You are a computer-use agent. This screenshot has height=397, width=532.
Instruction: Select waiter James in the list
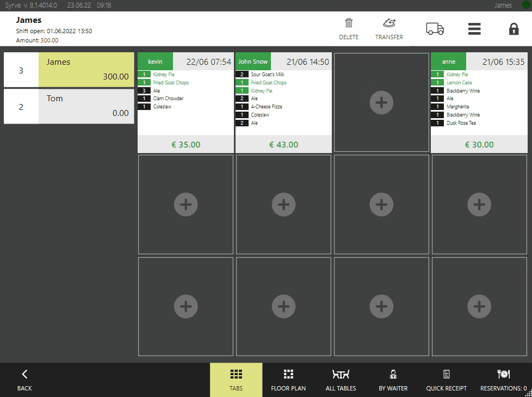86,70
